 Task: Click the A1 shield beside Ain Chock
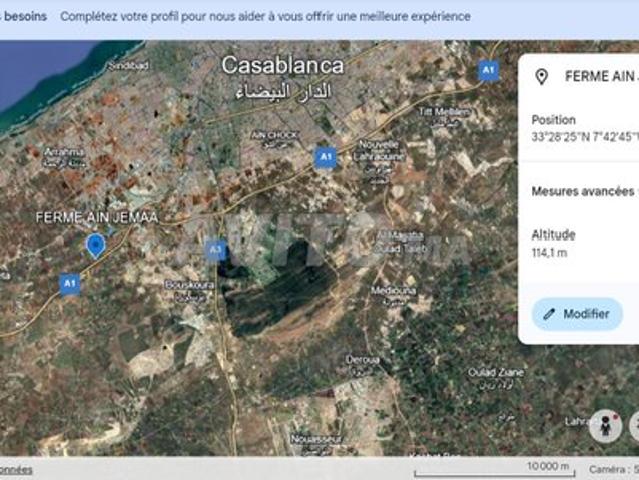point(325,157)
